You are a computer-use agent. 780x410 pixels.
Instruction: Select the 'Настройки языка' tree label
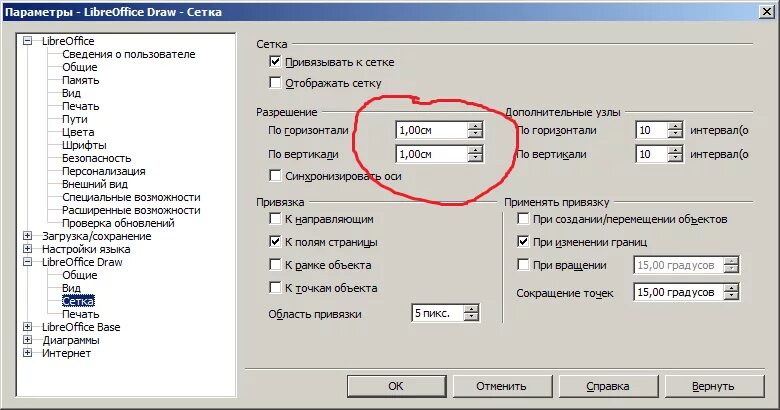pyautogui.click(x=86, y=249)
